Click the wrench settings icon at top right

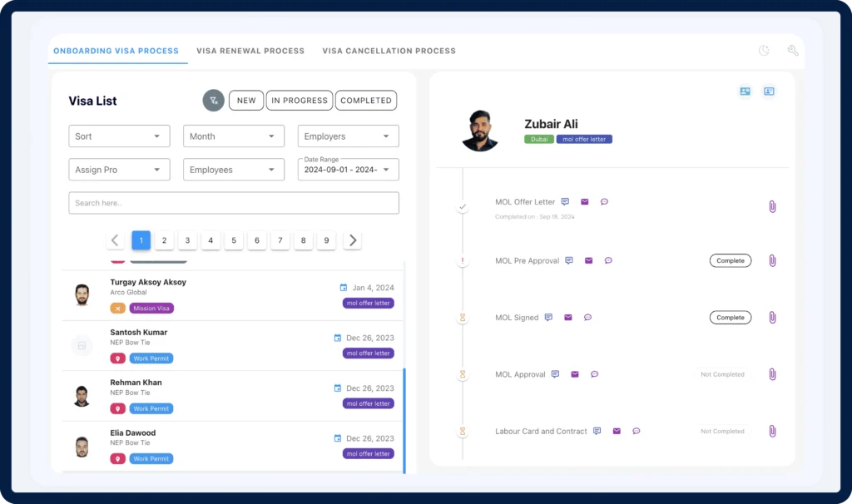click(793, 51)
